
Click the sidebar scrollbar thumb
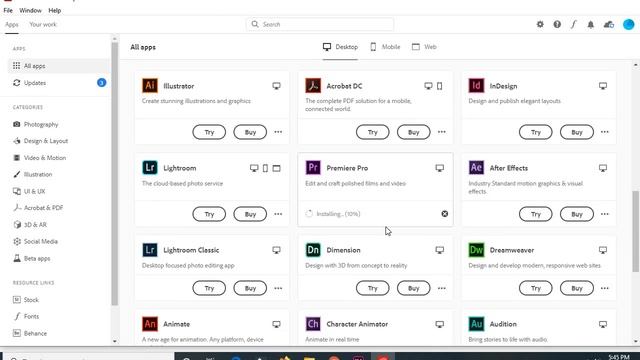115,173
